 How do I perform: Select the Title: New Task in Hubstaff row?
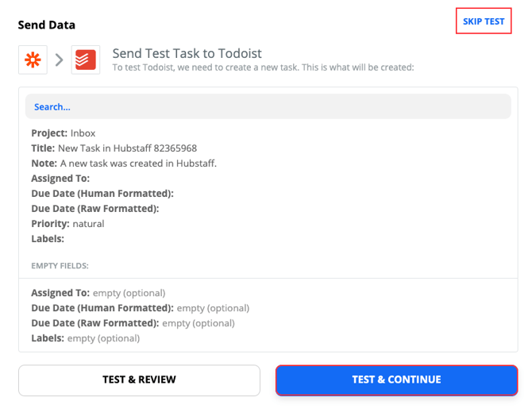pos(114,148)
